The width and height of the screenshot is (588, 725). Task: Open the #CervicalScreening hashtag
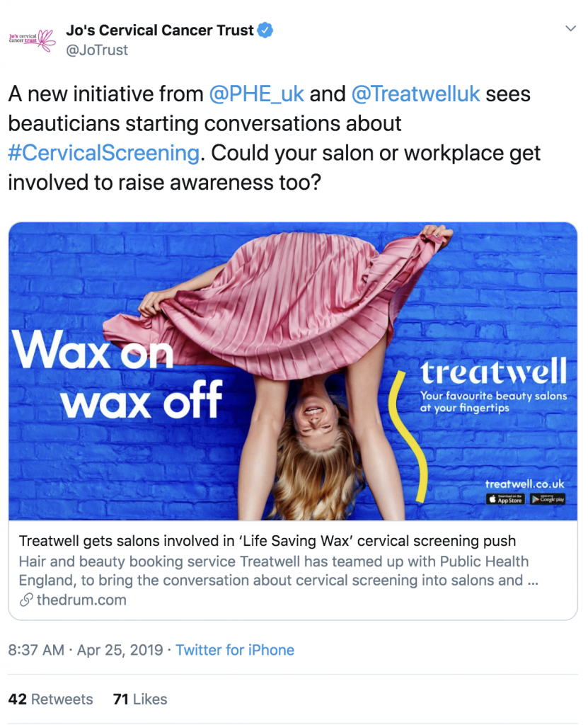coord(103,153)
